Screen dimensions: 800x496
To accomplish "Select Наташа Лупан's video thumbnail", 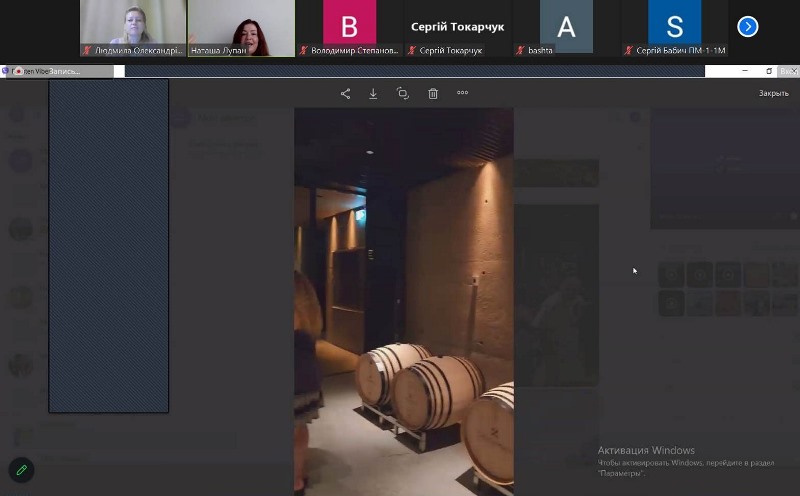I will 241,24.
